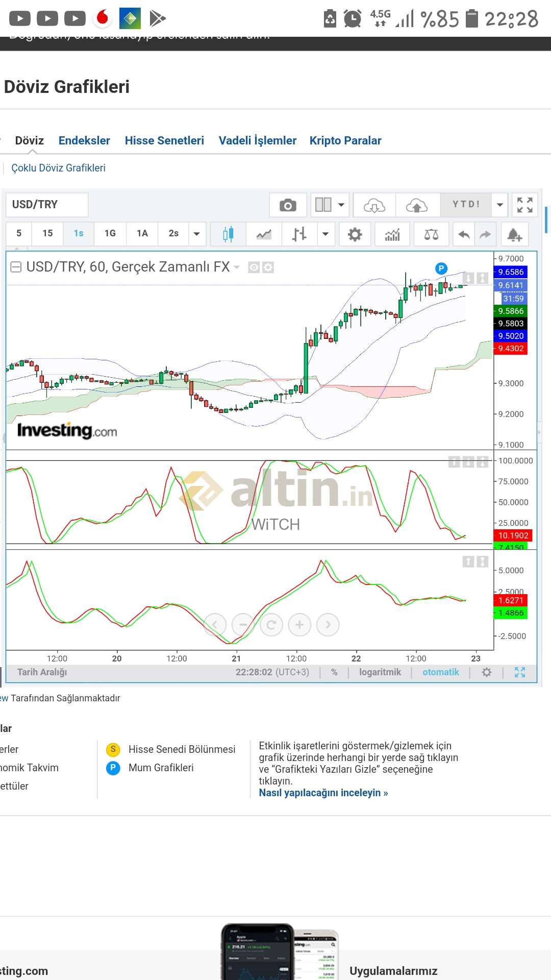
Task: Reset chart view with refresh circle
Action: tap(271, 625)
